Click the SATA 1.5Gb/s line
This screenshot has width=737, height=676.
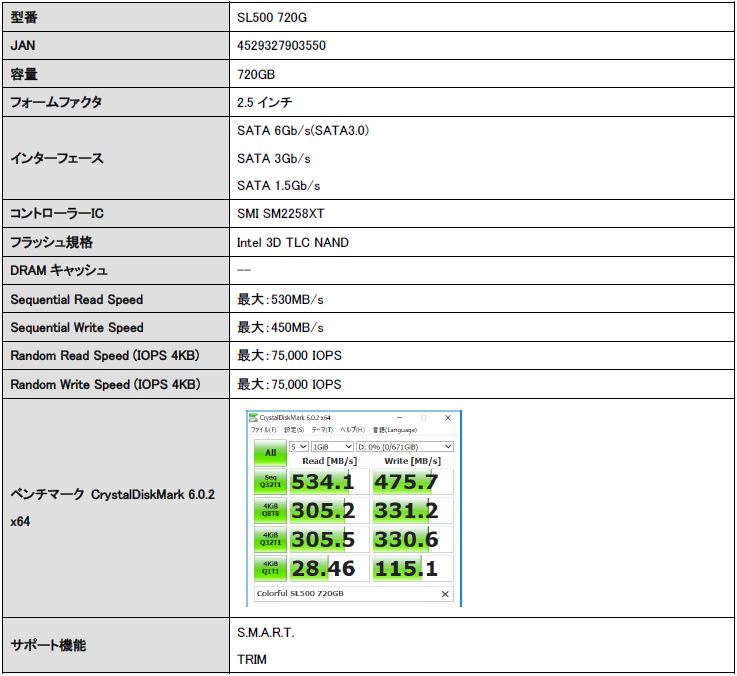[x=278, y=186]
